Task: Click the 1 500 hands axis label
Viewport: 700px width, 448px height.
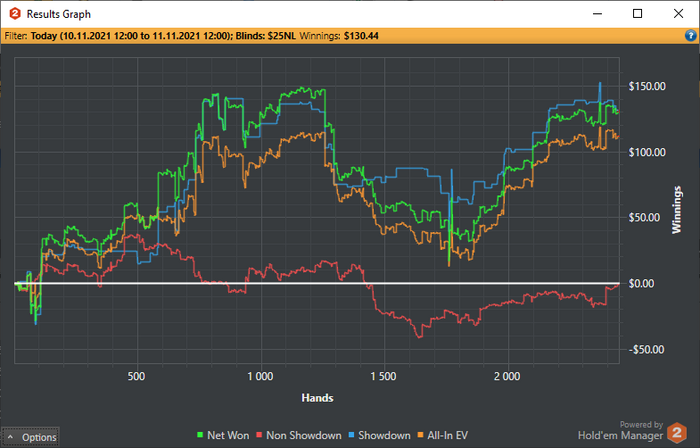Action: tap(383, 377)
